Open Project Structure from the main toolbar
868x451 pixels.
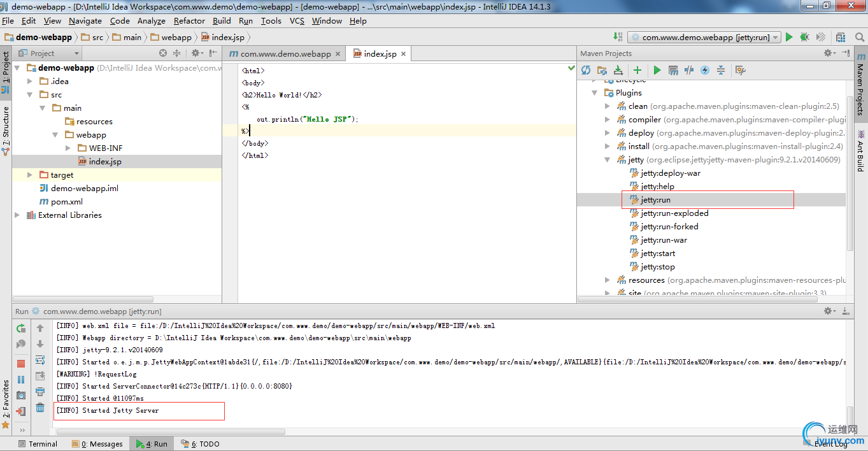[841, 38]
